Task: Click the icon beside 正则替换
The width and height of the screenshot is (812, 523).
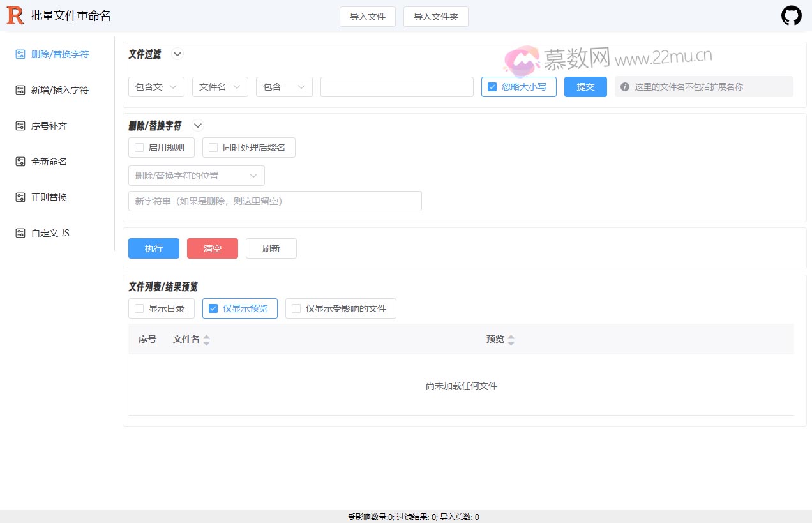Action: point(20,197)
